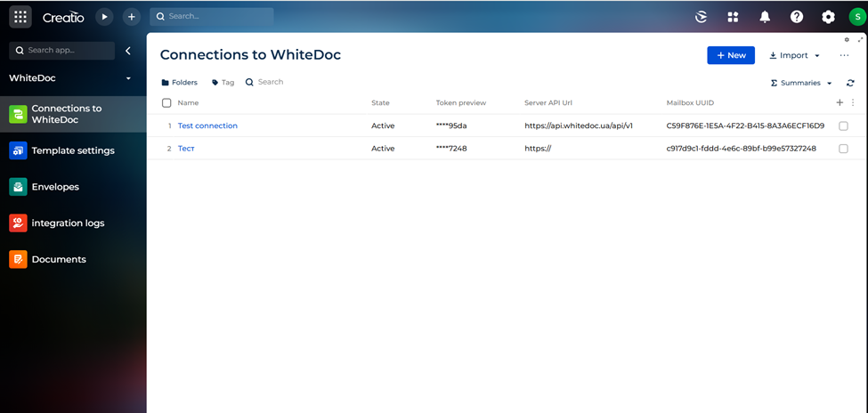868x413 pixels.
Task: Create a new connection with New button
Action: pos(731,55)
